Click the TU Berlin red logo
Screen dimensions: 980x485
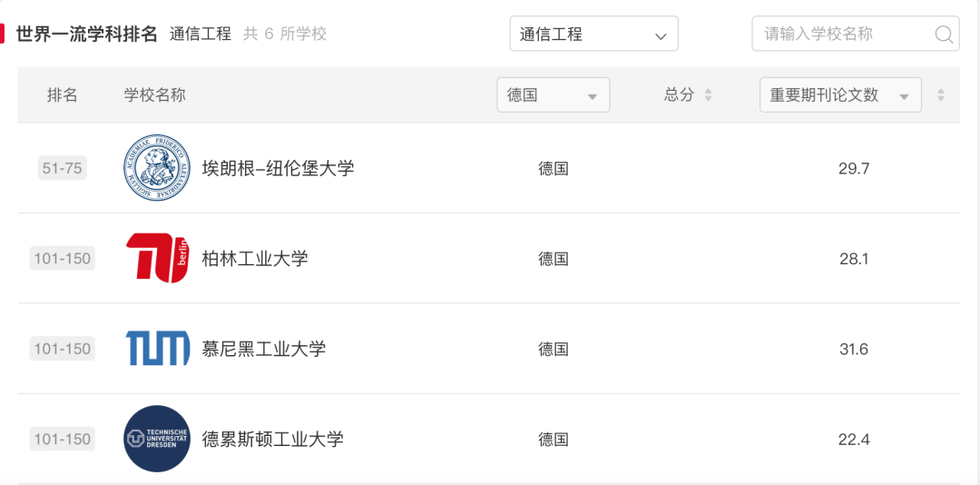point(158,258)
